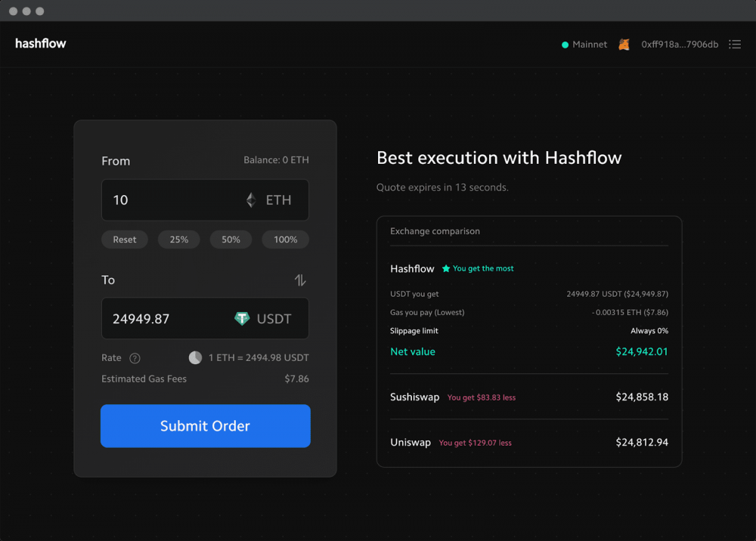The height and width of the screenshot is (541, 756).
Task: Click the USDT teal token icon
Action: pyautogui.click(x=243, y=318)
